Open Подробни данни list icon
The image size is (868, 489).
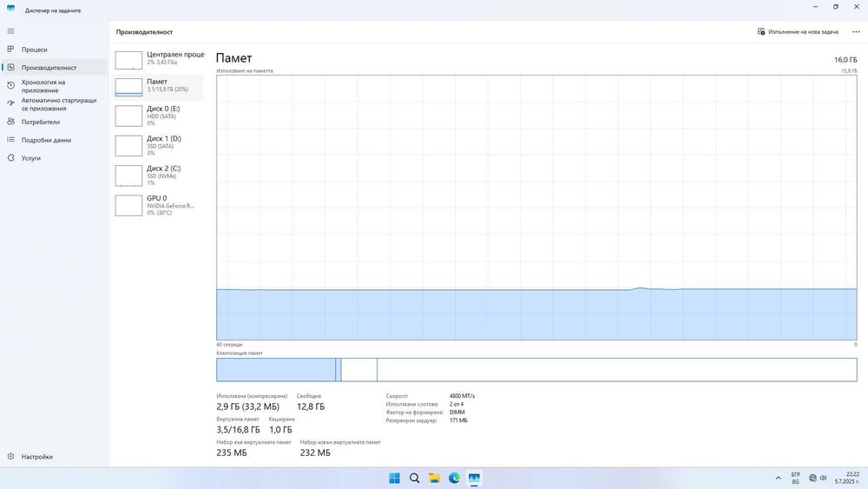pyautogui.click(x=10, y=140)
